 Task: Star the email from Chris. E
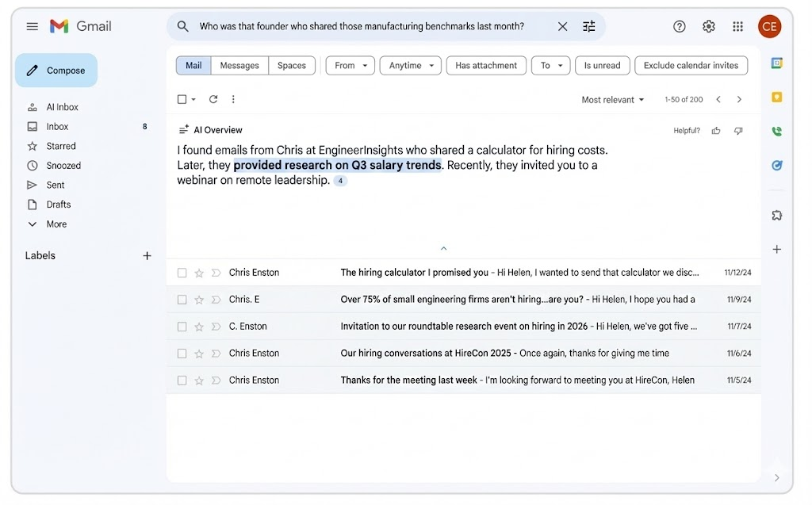pyautogui.click(x=199, y=300)
